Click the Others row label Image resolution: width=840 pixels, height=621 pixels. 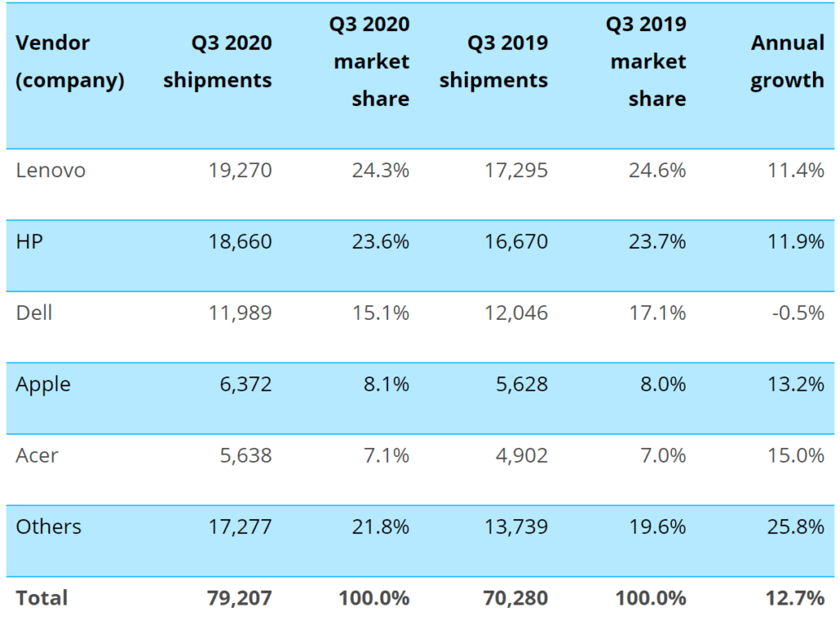(48, 527)
